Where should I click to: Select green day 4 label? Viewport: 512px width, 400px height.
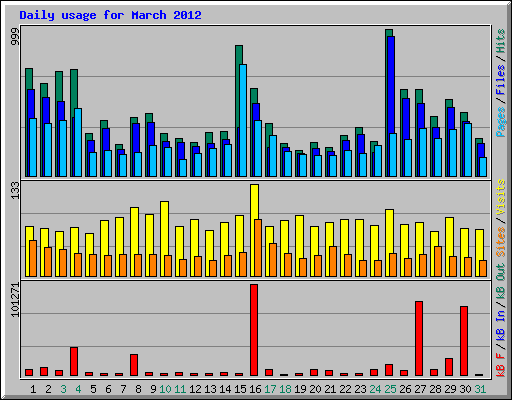pos(78,389)
